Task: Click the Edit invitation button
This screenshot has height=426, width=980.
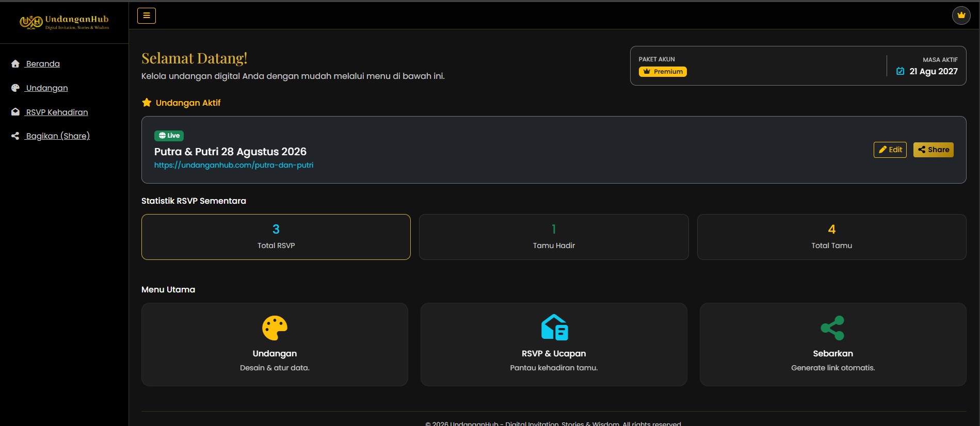Action: coord(890,150)
